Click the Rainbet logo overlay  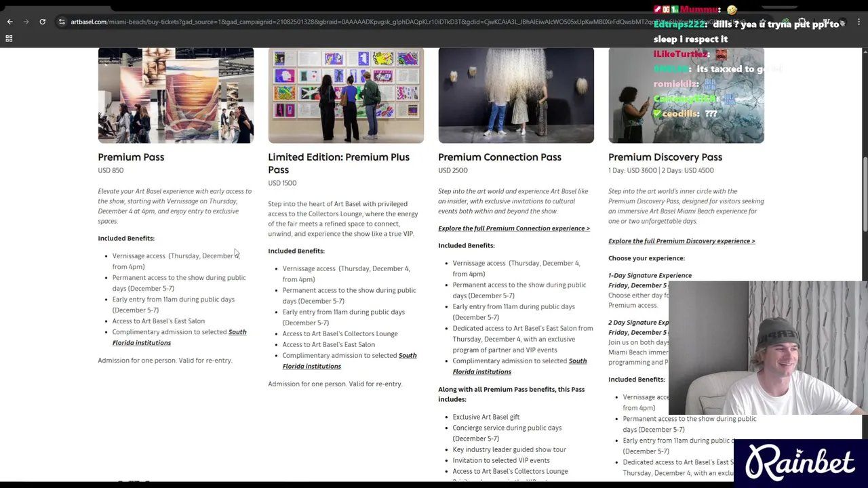pos(800,462)
